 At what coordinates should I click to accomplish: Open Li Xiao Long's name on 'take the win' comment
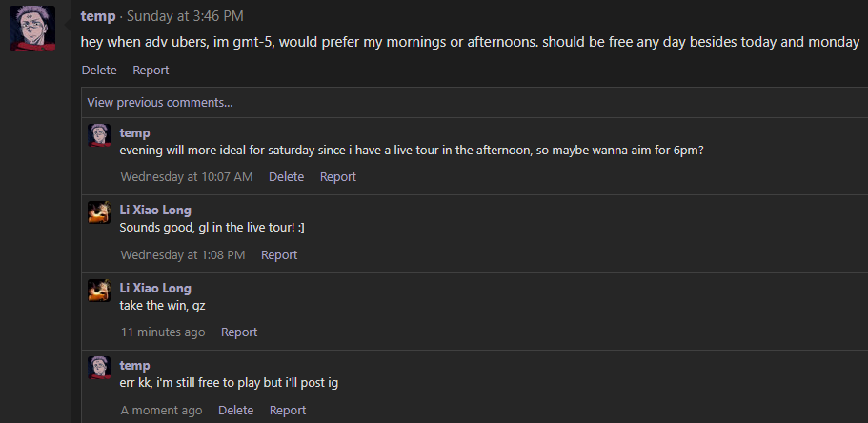tap(155, 288)
